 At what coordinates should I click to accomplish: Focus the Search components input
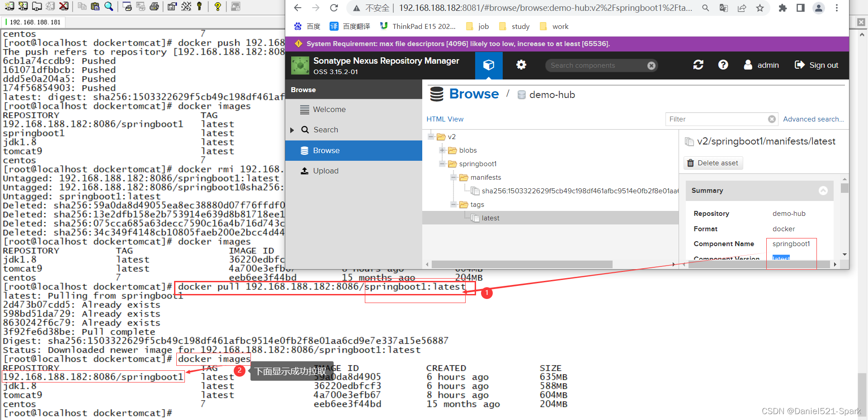(x=597, y=65)
